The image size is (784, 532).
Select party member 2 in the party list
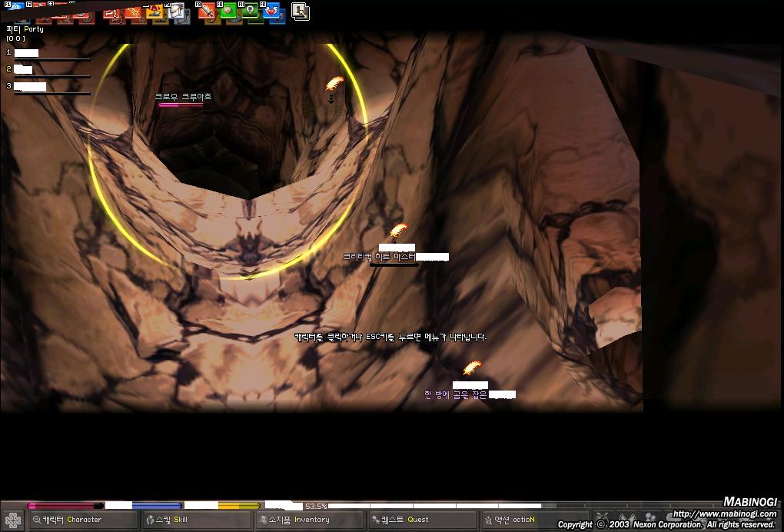pyautogui.click(x=48, y=71)
